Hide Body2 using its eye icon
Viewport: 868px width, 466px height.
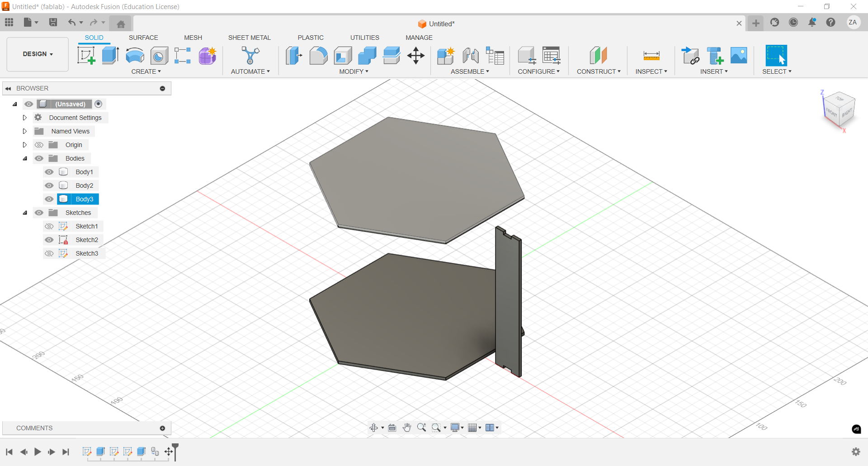coord(49,185)
